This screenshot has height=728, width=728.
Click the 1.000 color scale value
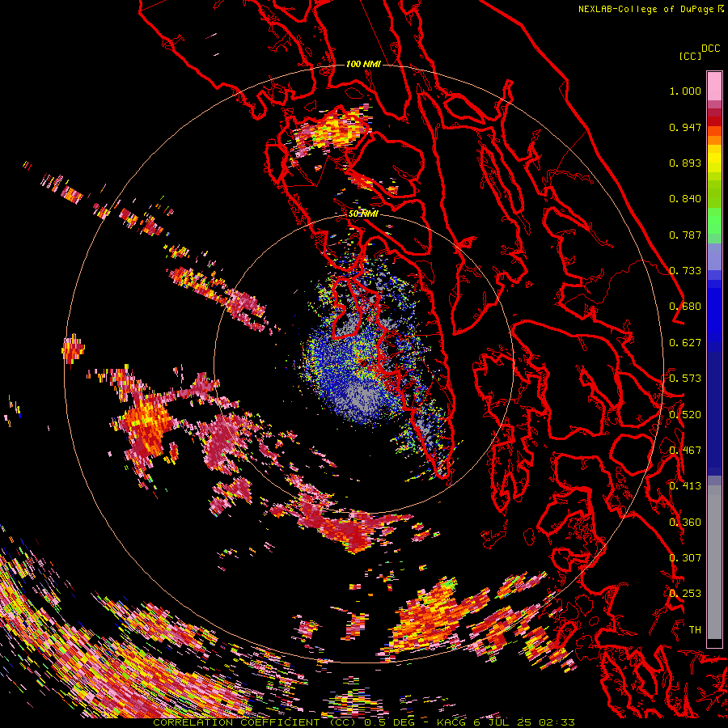[x=685, y=91]
